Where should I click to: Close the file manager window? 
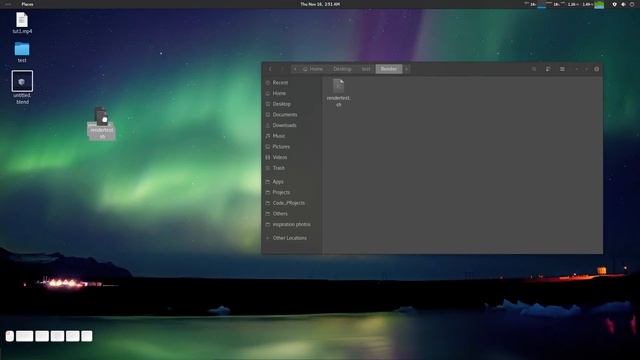click(x=596, y=69)
